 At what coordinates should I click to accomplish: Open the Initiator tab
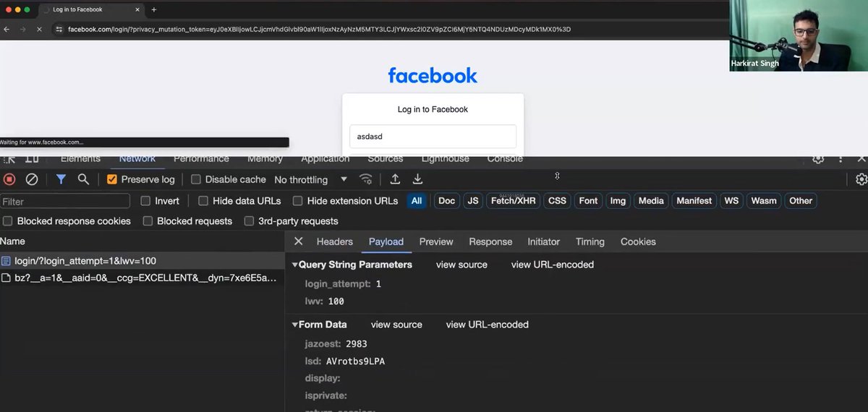[x=544, y=241]
